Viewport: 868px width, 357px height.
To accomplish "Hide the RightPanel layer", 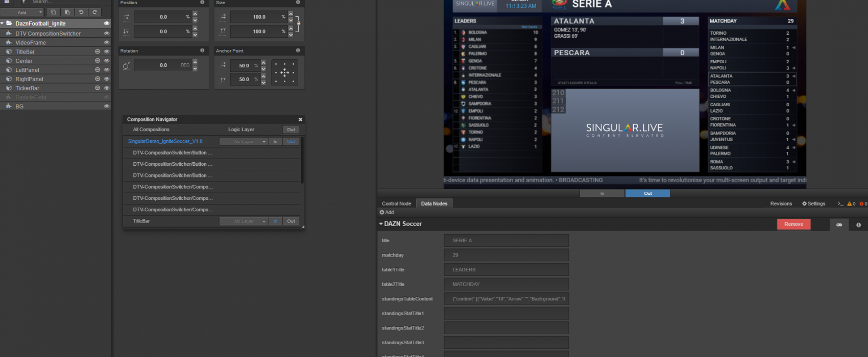I will click(106, 79).
